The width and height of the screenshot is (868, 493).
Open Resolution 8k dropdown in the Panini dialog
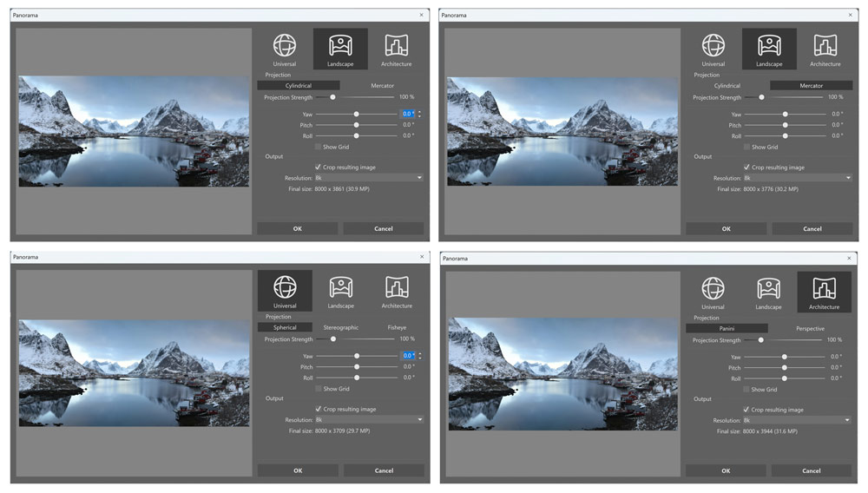tap(797, 420)
